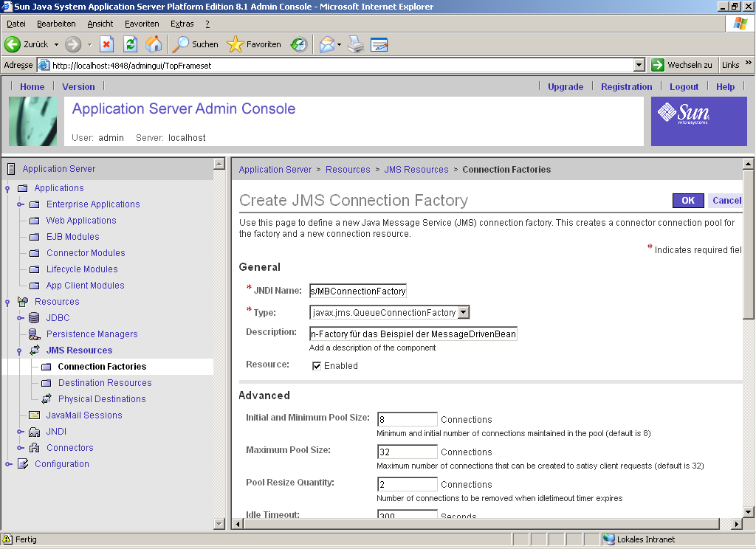The height and width of the screenshot is (549, 756).
Task: Click the Version link
Action: click(x=78, y=87)
